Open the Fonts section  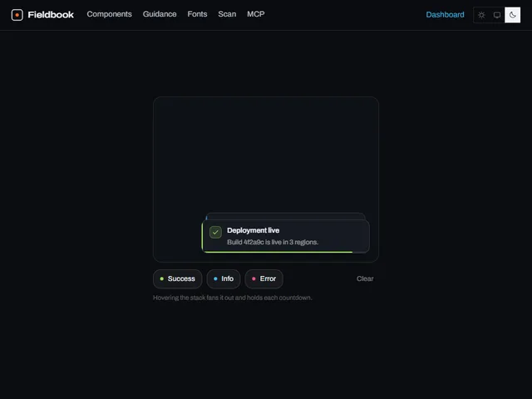(x=197, y=14)
